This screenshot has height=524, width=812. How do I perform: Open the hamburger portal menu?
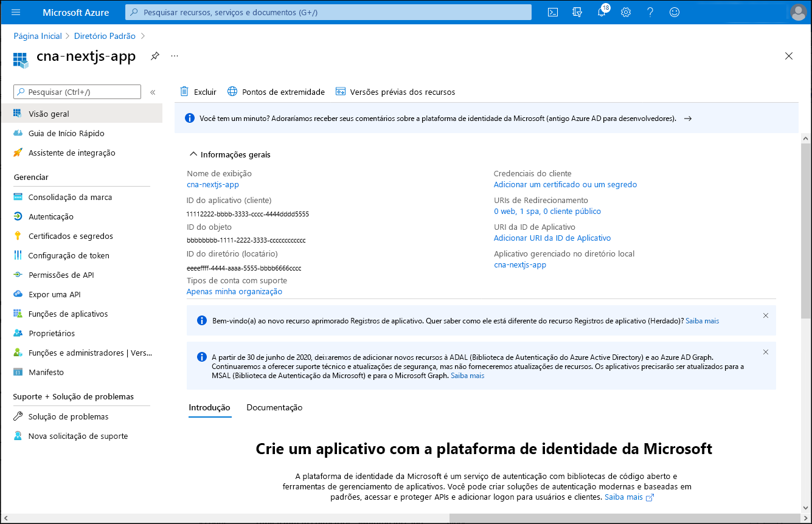pyautogui.click(x=16, y=12)
